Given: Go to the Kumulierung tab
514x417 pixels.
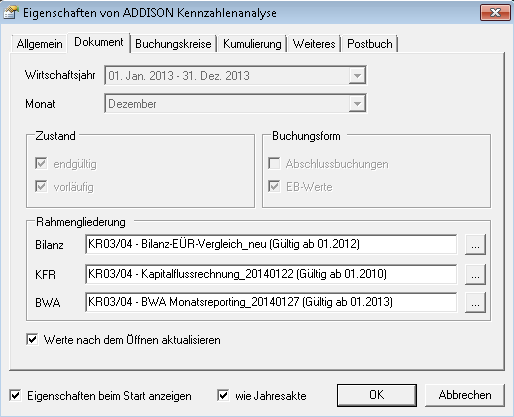Looking at the screenshot, I should (252, 44).
